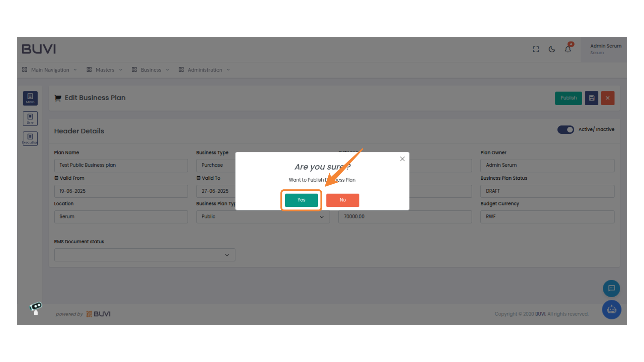Expand Main Navigation menu
Image resolution: width=644 pixels, height=362 pixels.
50,70
